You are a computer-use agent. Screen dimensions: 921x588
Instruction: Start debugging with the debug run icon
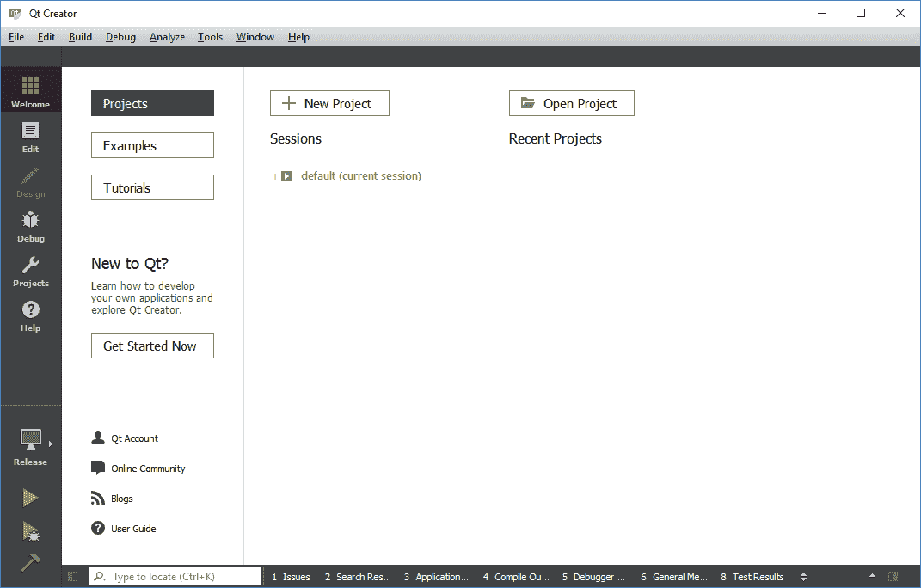(x=30, y=531)
